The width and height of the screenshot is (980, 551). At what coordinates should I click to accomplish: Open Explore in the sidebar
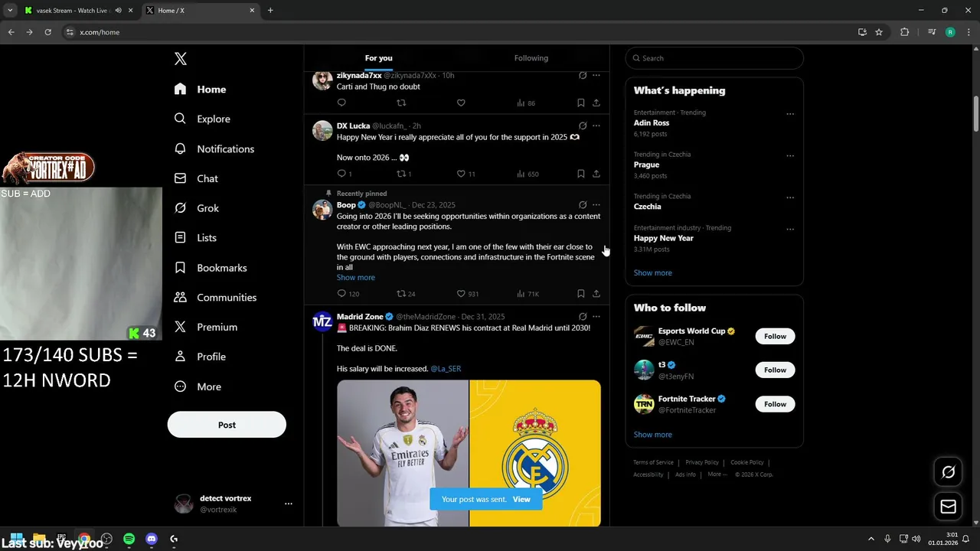pyautogui.click(x=202, y=119)
